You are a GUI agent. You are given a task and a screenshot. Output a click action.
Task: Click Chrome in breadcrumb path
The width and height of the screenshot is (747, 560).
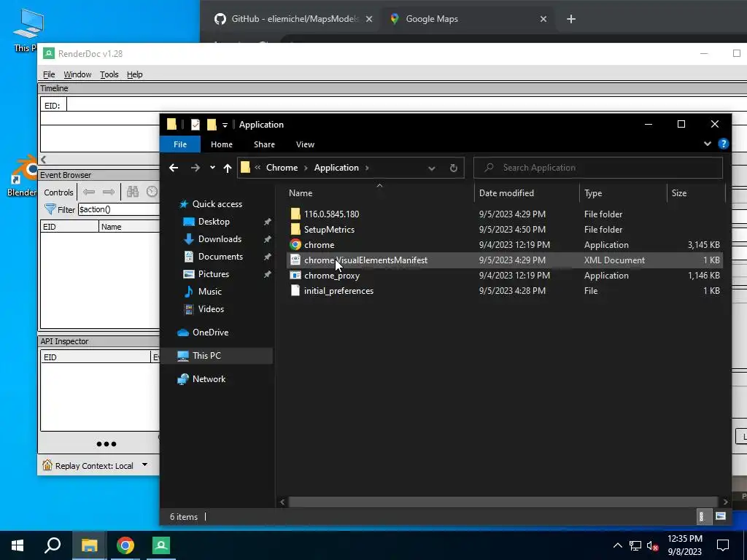coord(282,168)
